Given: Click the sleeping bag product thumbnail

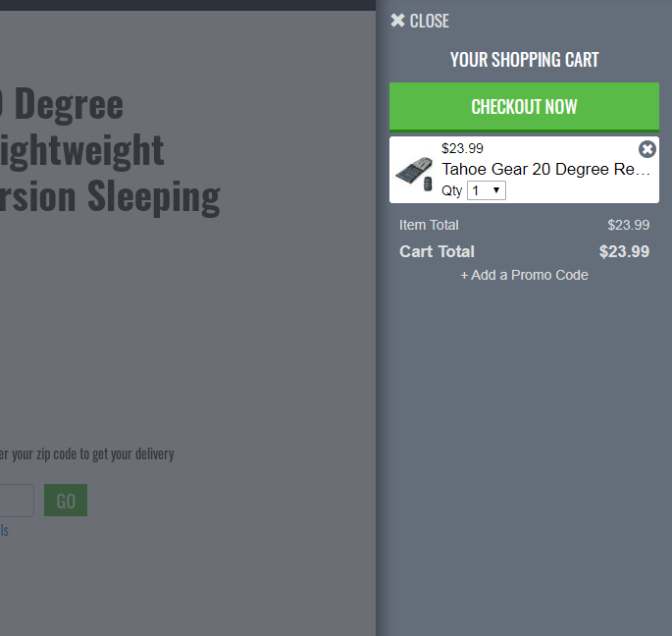Looking at the screenshot, I should click(414, 174).
